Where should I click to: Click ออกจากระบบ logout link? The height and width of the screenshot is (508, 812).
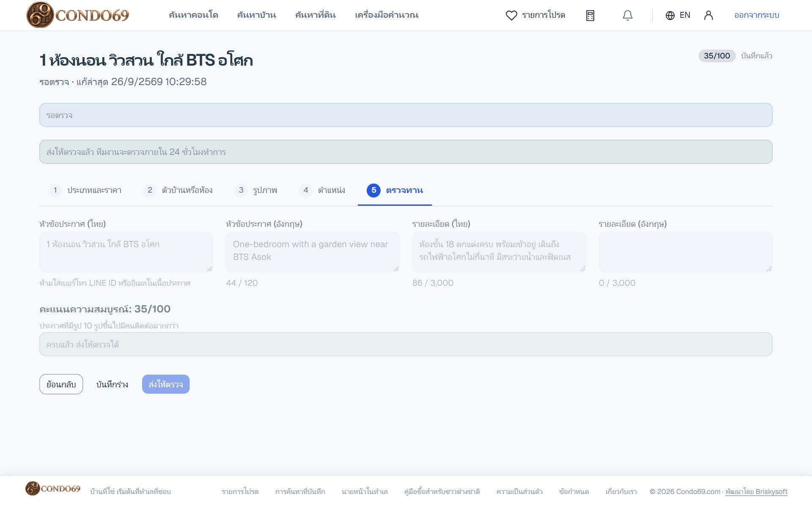(757, 15)
